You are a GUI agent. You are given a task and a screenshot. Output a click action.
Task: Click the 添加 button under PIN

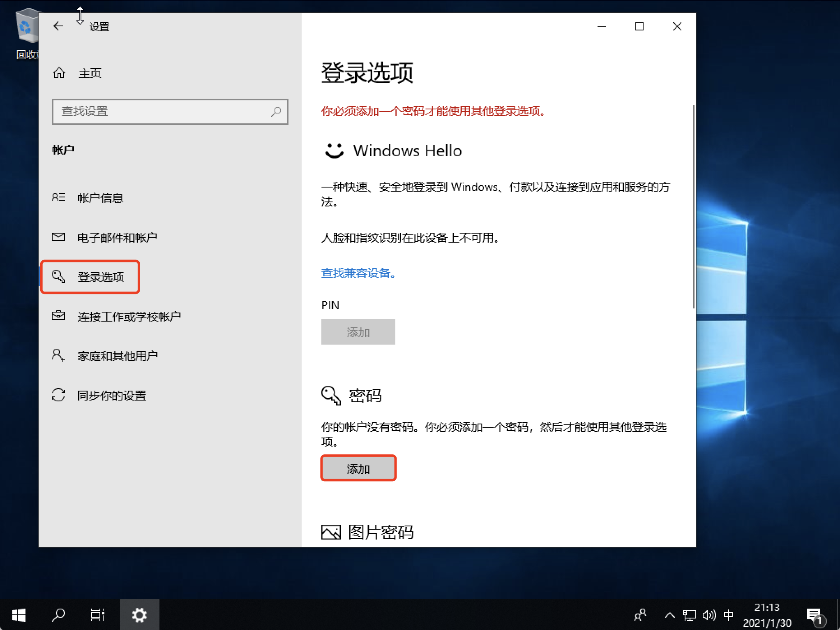(358, 332)
